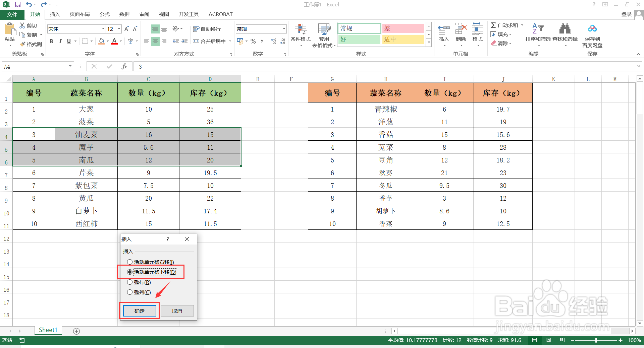The height and width of the screenshot is (348, 644).
Task: Save to Baidu Netdisk (保存到百度网盘)
Action: pyautogui.click(x=592, y=36)
